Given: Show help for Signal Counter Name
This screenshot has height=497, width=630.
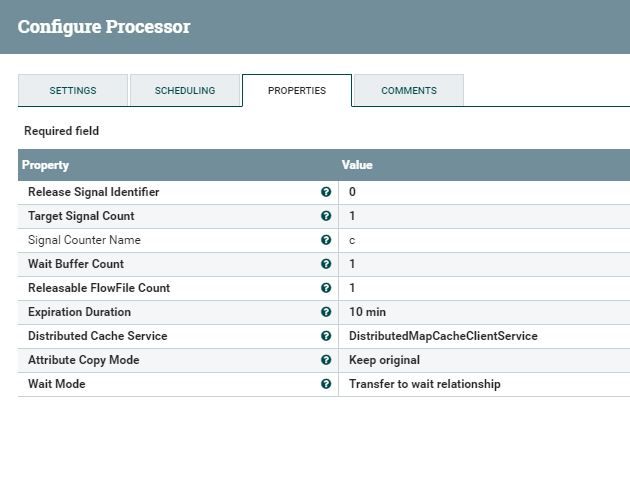Looking at the screenshot, I should [x=326, y=240].
